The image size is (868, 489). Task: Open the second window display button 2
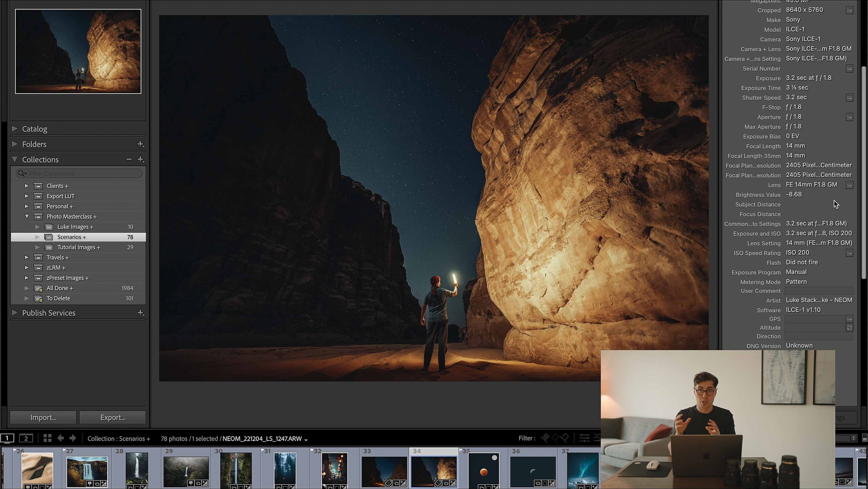26,438
